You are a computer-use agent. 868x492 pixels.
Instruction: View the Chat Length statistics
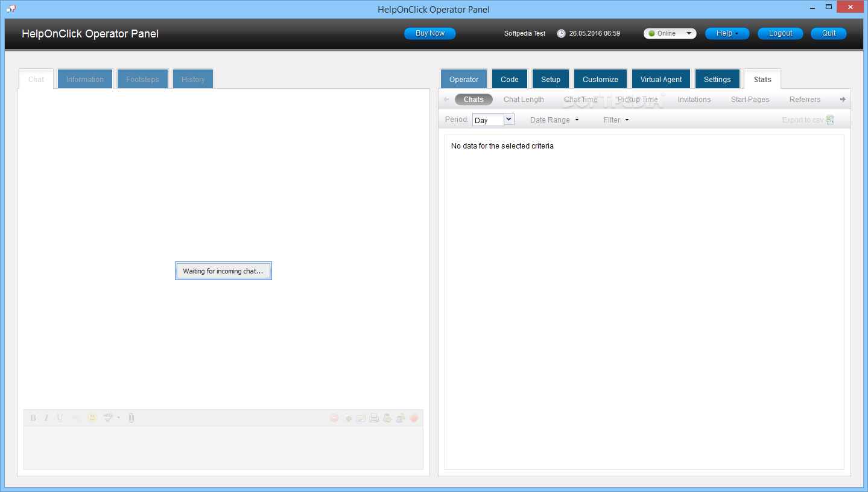click(524, 100)
